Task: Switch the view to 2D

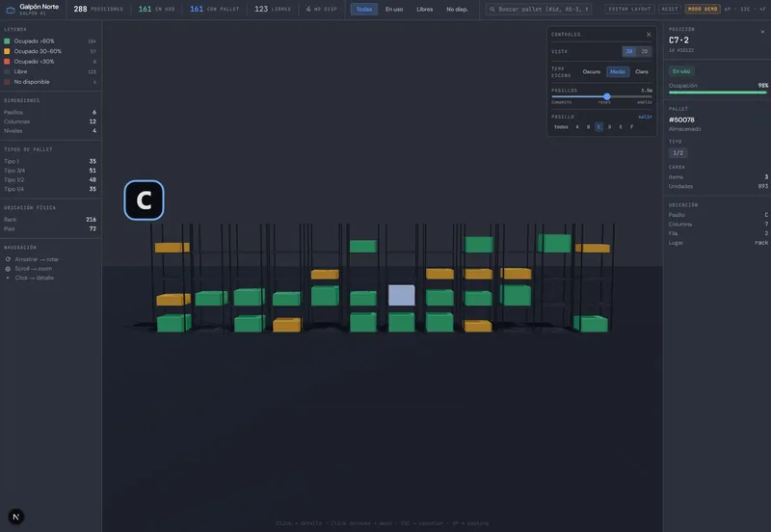Action: click(644, 51)
